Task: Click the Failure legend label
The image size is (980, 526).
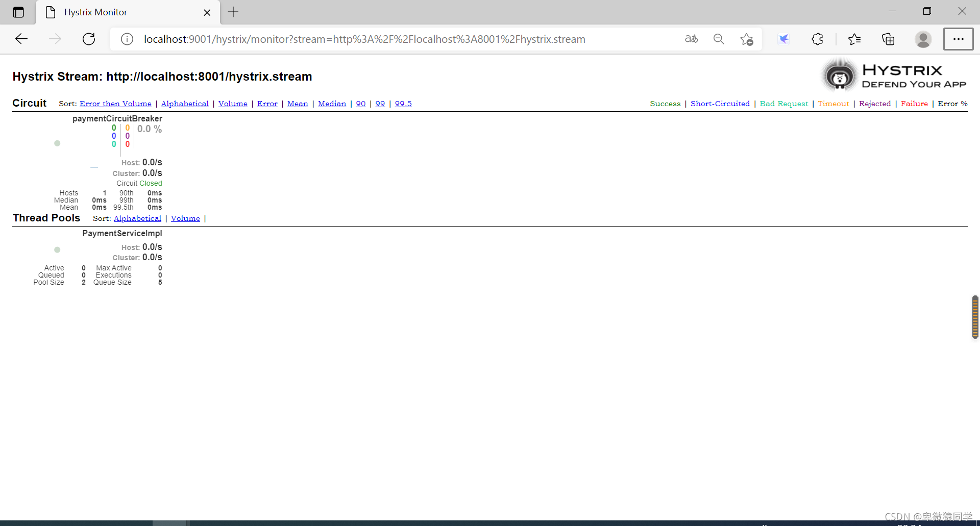Action: [x=914, y=104]
